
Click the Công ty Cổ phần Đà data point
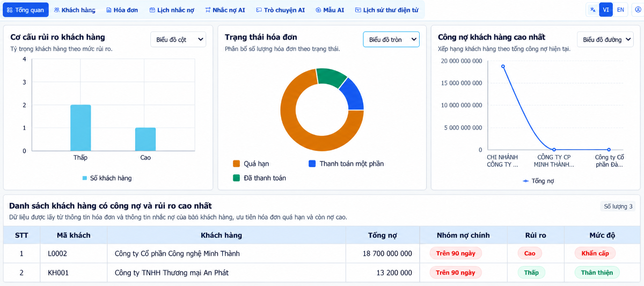click(609, 150)
